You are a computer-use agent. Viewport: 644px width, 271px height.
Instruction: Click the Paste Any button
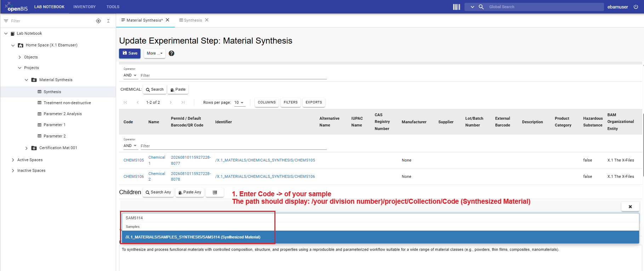coord(190,192)
